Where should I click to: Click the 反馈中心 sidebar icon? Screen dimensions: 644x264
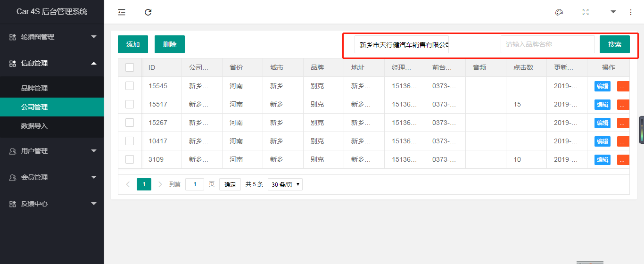pos(13,204)
